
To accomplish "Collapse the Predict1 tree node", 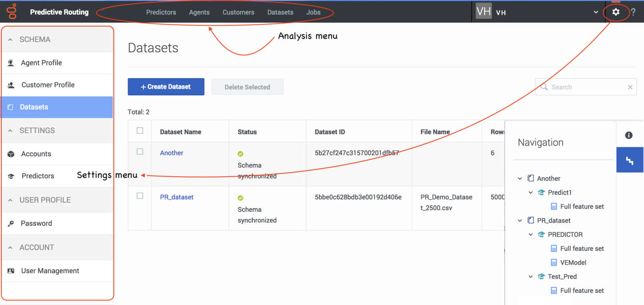I will pyautogui.click(x=530, y=192).
